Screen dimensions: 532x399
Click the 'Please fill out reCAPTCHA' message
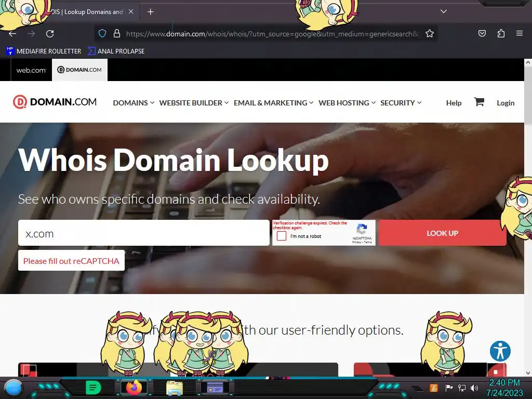point(71,261)
